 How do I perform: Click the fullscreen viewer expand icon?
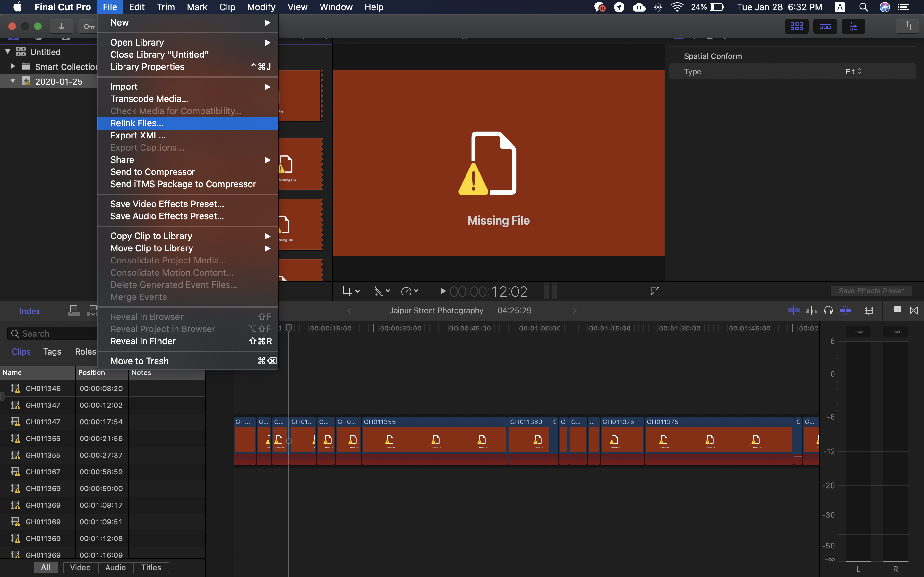(655, 291)
